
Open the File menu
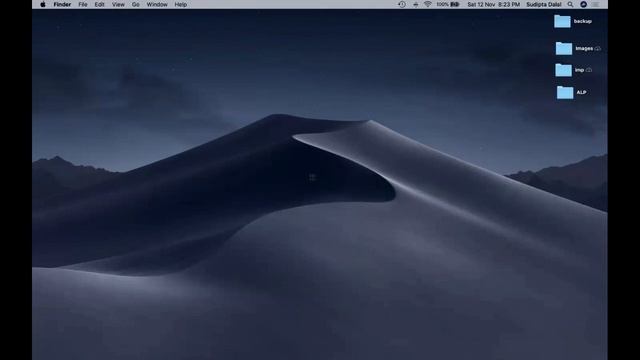click(83, 4)
